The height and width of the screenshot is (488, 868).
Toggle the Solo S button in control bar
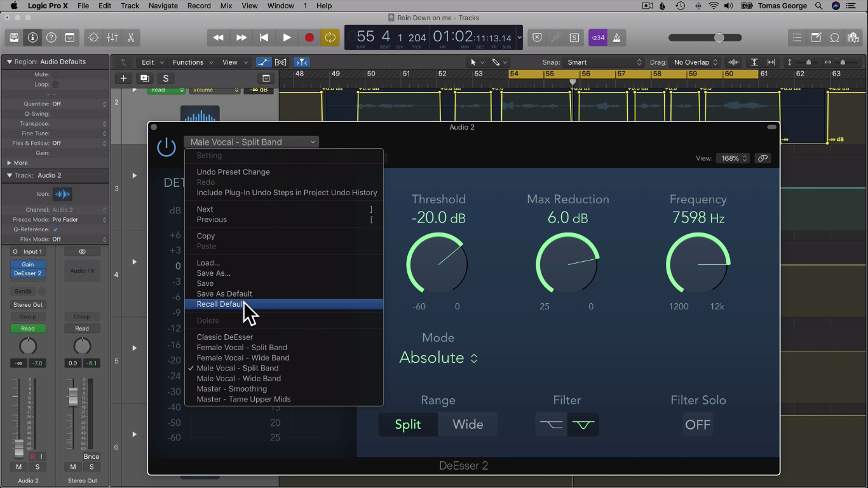pos(574,37)
